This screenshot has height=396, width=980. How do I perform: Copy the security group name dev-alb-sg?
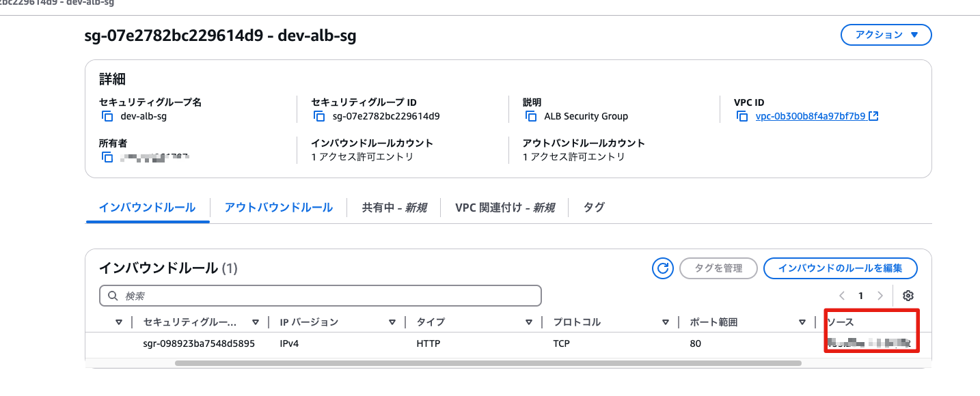(107, 116)
